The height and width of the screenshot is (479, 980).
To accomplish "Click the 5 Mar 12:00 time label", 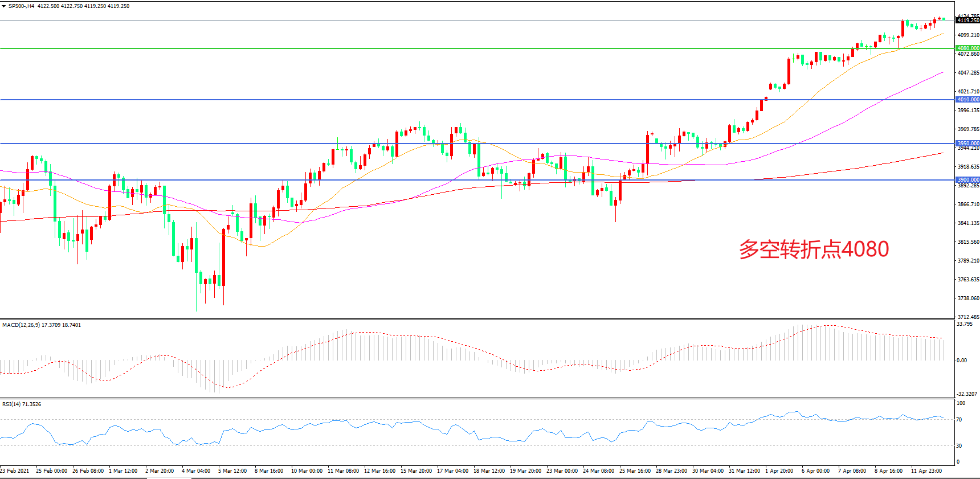I will tap(232, 471).
